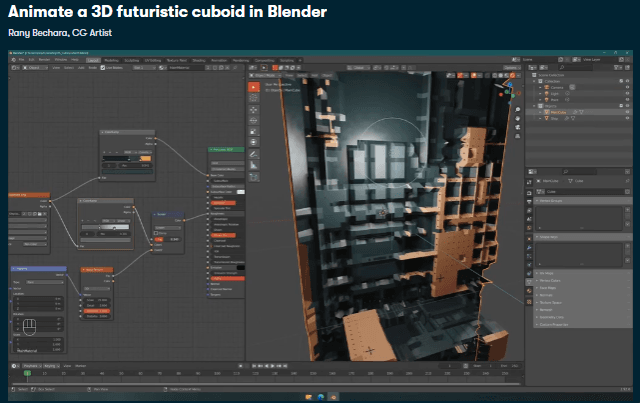Screen dimensions: 640x403
Task: Switch to the Modeling workspace tab
Action: [x=111, y=60]
